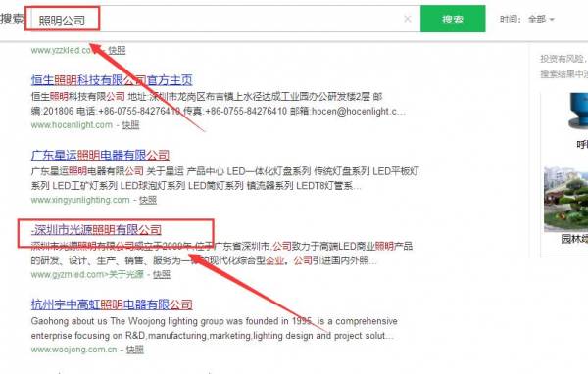View 快照 snapshot for www.yzzkled.com

pyautogui.click(x=117, y=50)
